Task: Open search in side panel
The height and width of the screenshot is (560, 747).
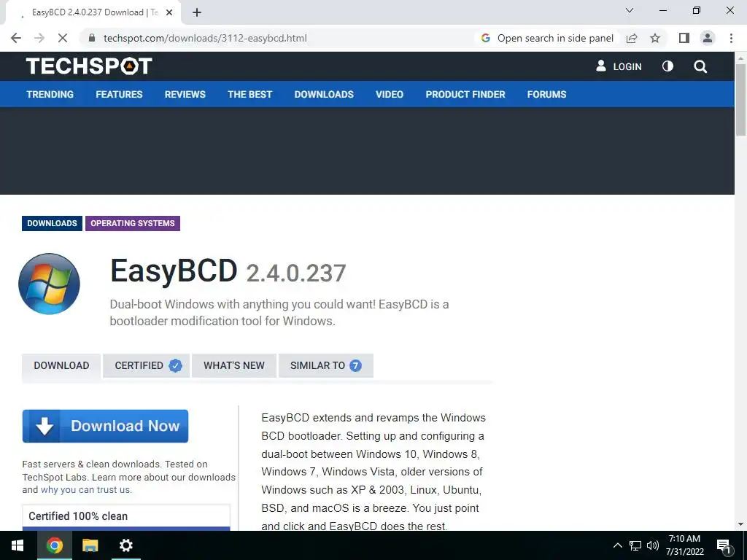Action: 547,38
